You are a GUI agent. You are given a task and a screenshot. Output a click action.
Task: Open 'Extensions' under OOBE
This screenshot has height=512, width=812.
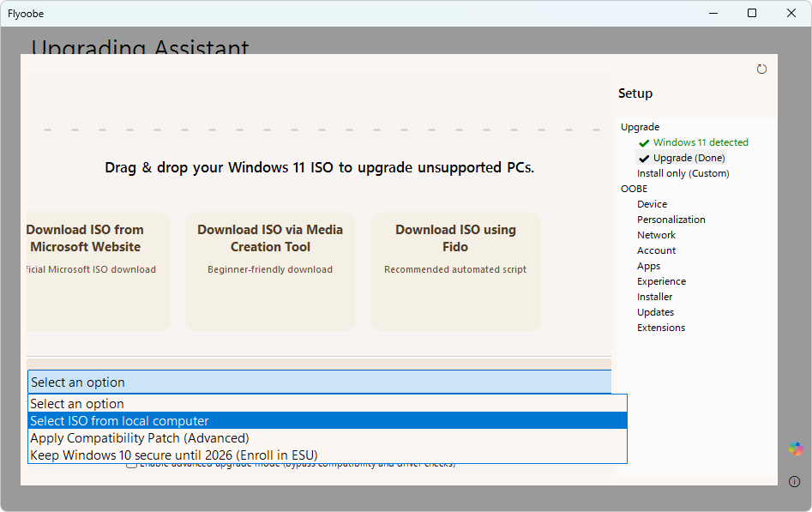click(661, 328)
